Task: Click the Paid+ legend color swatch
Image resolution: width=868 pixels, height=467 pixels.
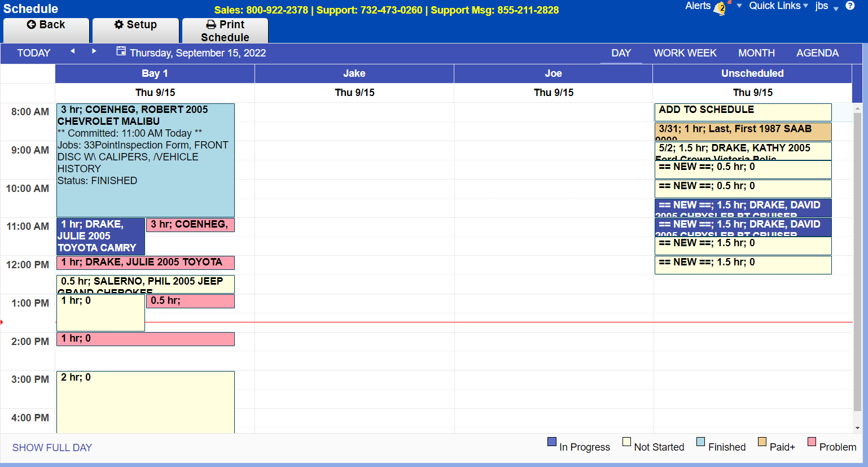Action: tap(762, 442)
